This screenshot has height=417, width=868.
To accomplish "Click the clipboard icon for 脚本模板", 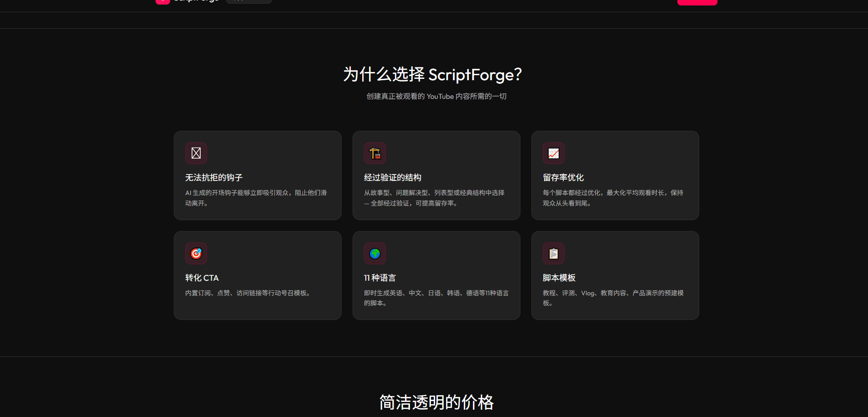I will click(554, 253).
